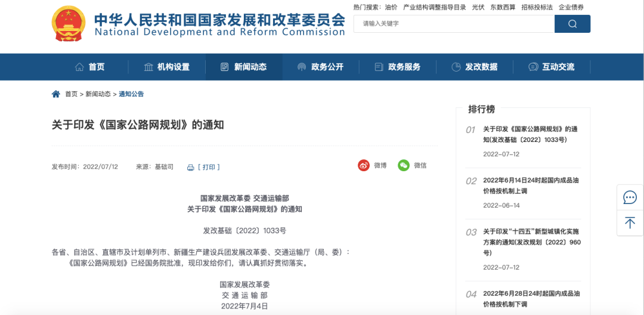Click the Weibo share icon
644x315 pixels.
(364, 165)
